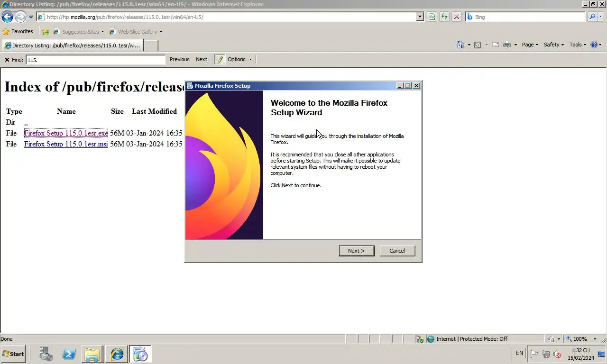Open the parent directory .. link
Screen dimensions: 607x364
pyautogui.click(x=26, y=122)
